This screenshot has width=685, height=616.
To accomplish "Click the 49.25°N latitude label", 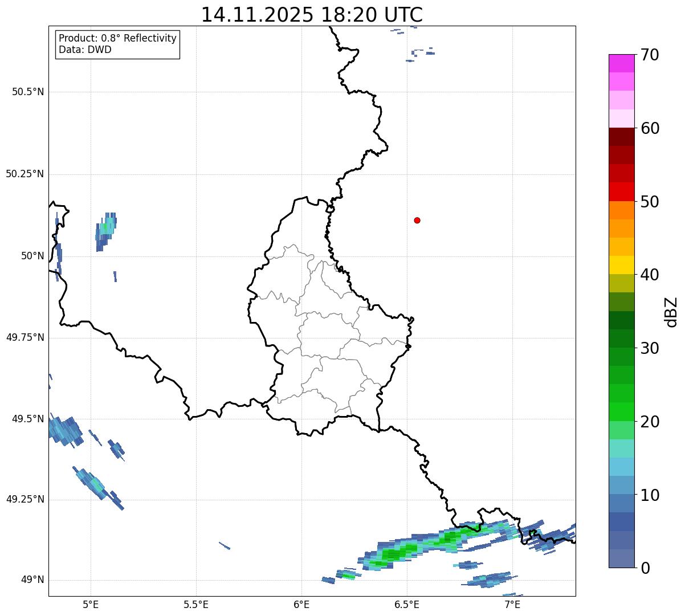I will pos(25,499).
